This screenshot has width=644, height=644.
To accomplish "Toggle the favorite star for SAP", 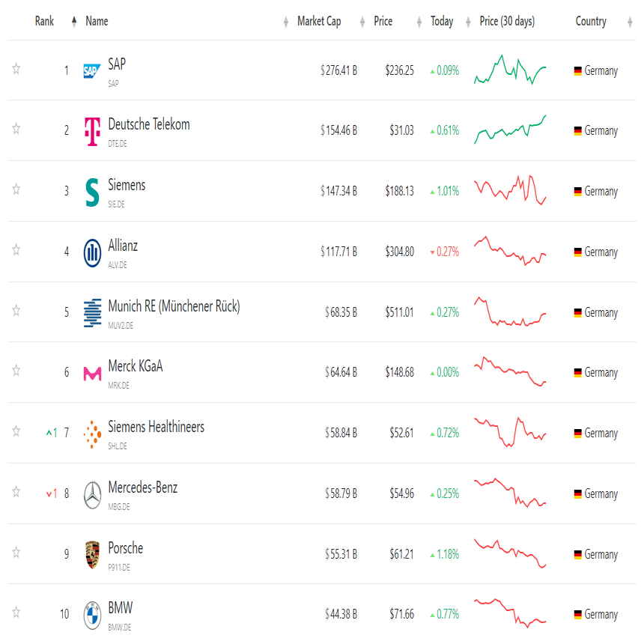I will pyautogui.click(x=16, y=69).
